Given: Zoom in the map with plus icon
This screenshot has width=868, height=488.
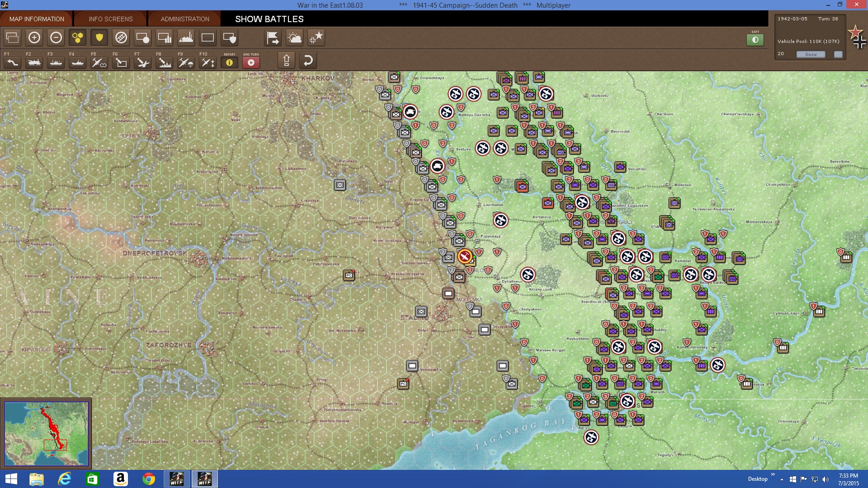Looking at the screenshot, I should coord(34,38).
